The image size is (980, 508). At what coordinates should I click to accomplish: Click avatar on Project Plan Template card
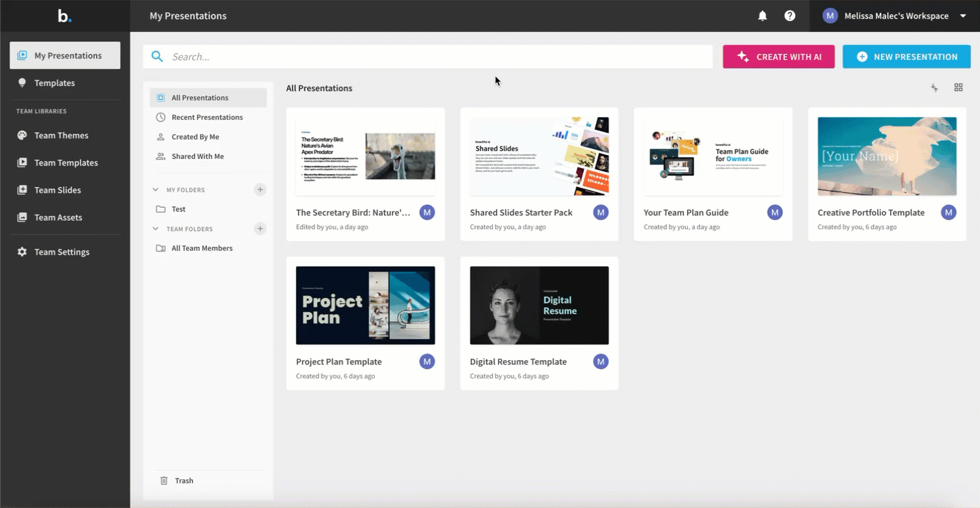click(x=427, y=361)
